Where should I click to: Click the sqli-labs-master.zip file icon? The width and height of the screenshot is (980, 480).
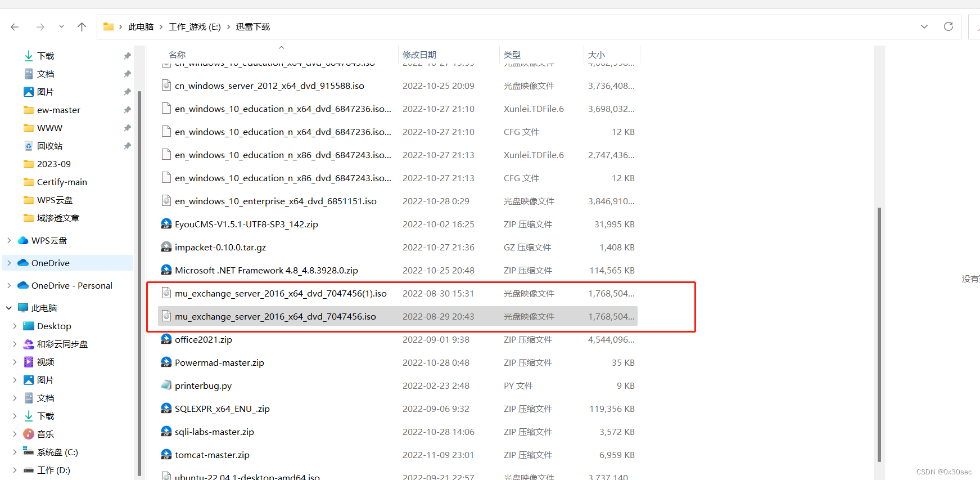pyautogui.click(x=166, y=431)
